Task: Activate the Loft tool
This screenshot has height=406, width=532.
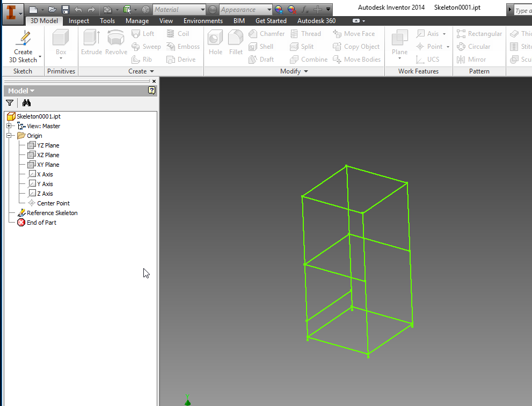Action: 144,33
